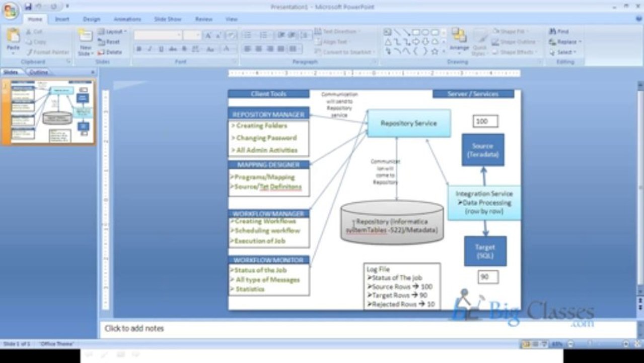644x363 pixels.
Task: Open the Design ribbon tab
Action: point(92,19)
